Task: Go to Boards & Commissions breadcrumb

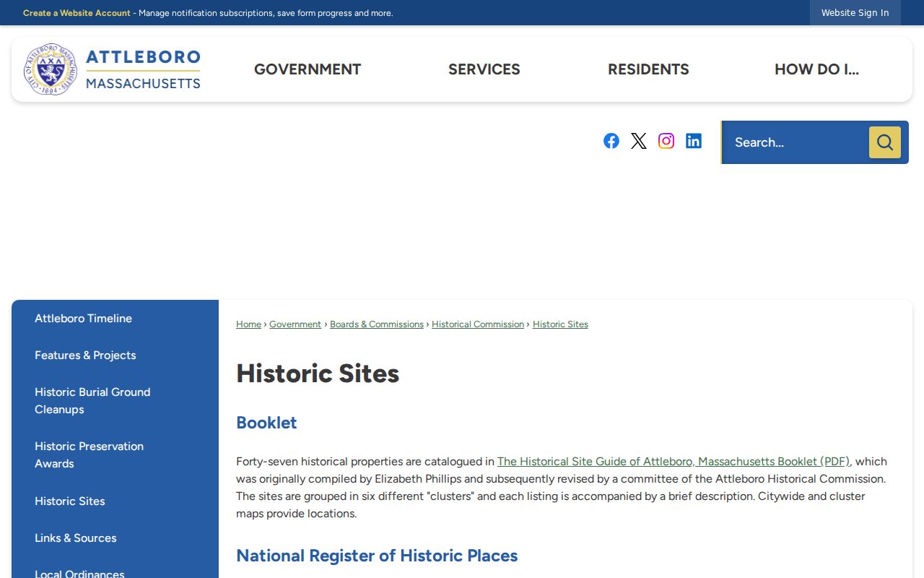Action: (377, 324)
